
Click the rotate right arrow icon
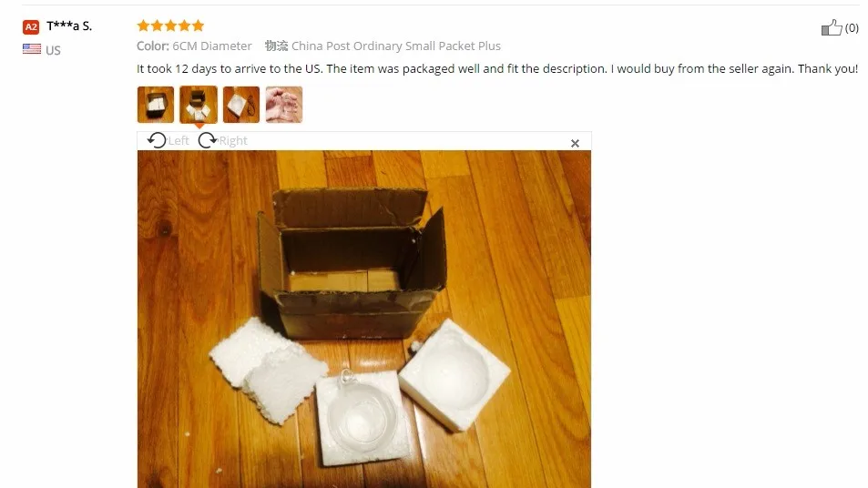pos(208,140)
